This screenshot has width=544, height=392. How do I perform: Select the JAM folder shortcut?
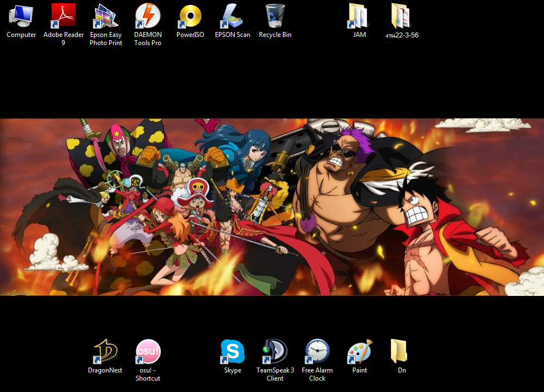click(359, 16)
